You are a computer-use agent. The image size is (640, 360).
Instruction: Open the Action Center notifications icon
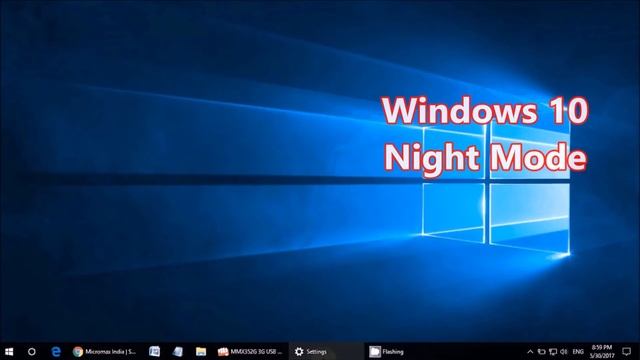click(627, 351)
